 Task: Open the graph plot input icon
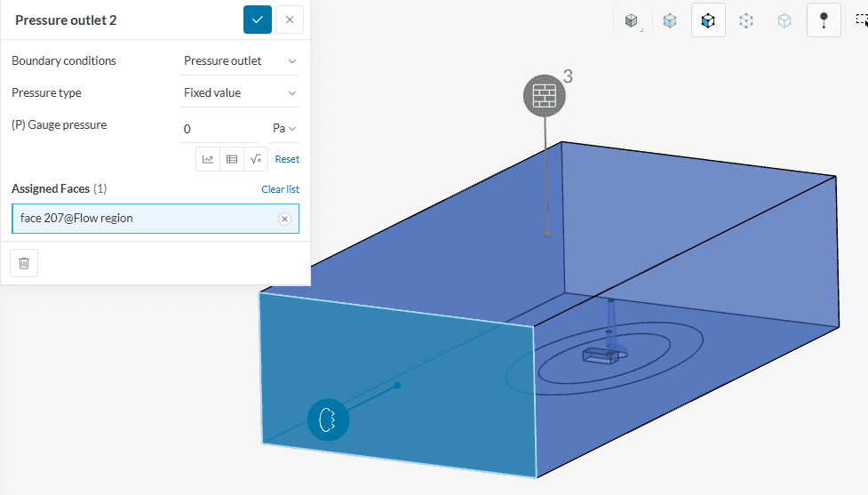(208, 159)
